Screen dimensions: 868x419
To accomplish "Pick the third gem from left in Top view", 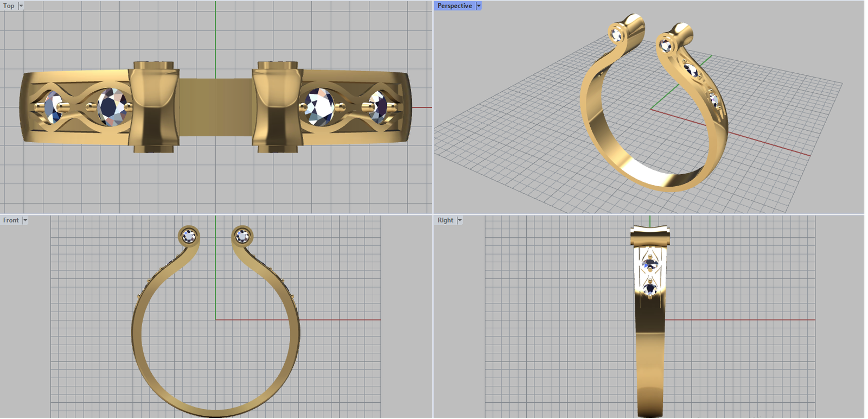I will [318, 107].
